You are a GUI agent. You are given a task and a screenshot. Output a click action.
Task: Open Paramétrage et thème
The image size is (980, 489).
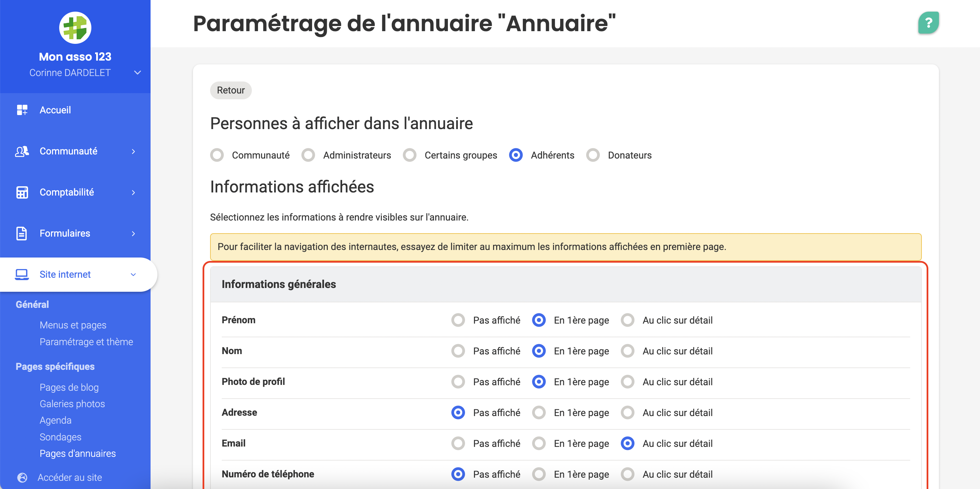[86, 342]
